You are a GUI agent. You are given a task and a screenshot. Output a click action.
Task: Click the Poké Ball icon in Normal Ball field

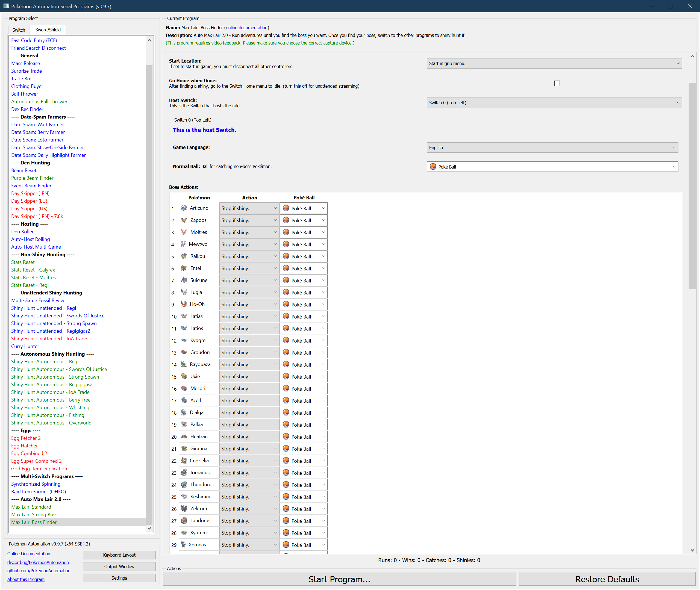(x=433, y=167)
